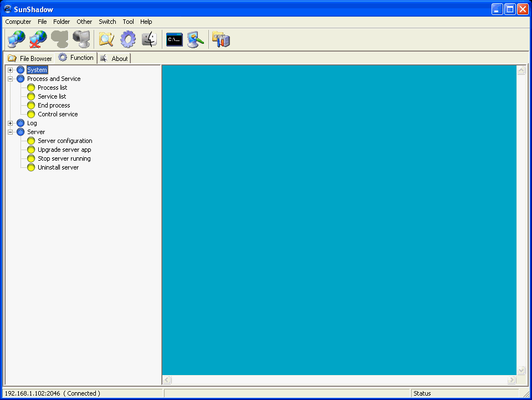Click the SunShadow icon in the title bar
The width and height of the screenshot is (532, 400).
pos(7,9)
